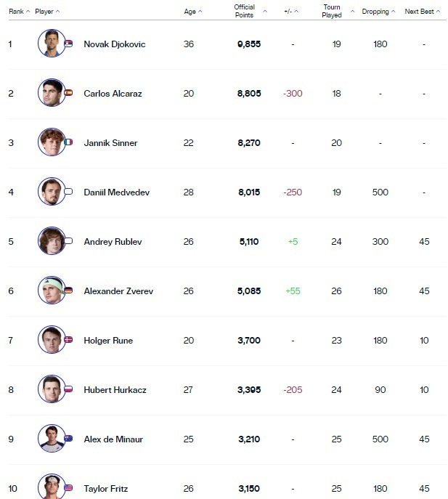Click Novak Djokovic's profile photo
This screenshot has height=499, width=448.
click(51, 44)
